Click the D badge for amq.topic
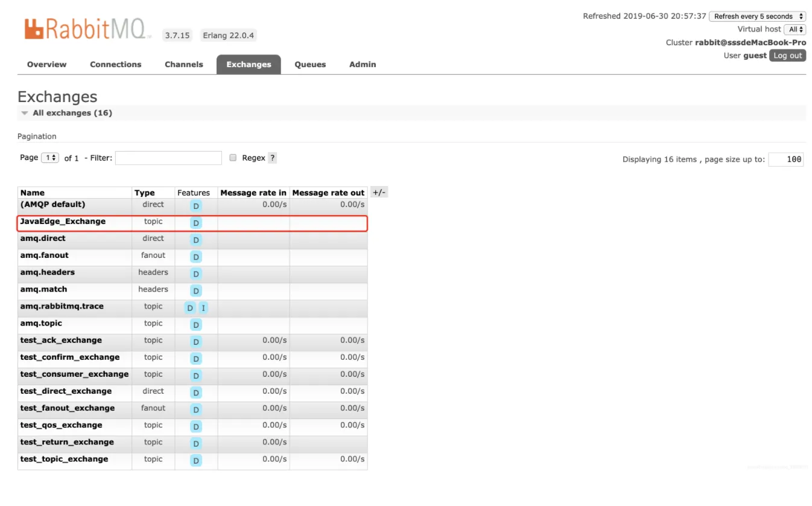 tap(195, 325)
